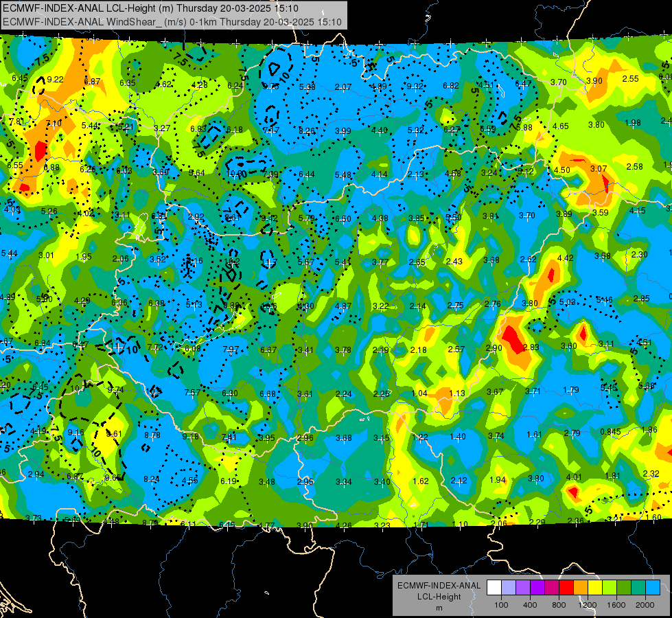Click the wind shear value 8.78
This screenshot has width=672, height=618.
point(152,435)
